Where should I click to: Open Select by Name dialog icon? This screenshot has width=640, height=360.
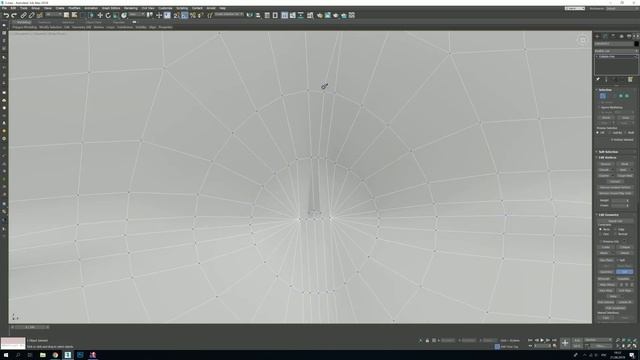coord(74,15)
